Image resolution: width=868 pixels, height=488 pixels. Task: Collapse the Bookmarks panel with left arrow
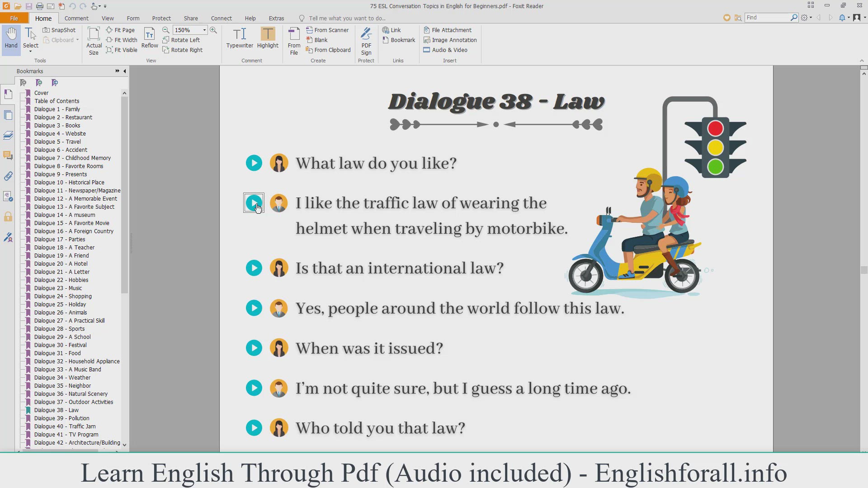[125, 71]
